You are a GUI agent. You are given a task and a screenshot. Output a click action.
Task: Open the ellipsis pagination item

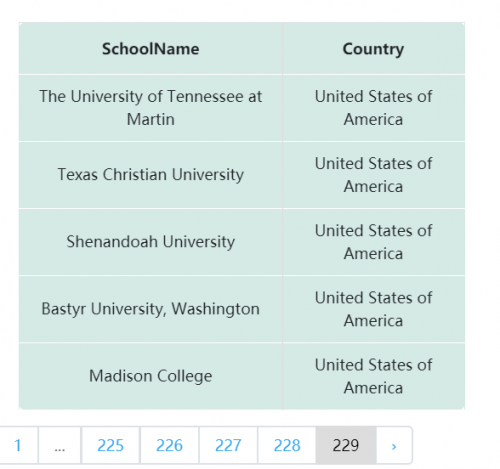coord(60,445)
